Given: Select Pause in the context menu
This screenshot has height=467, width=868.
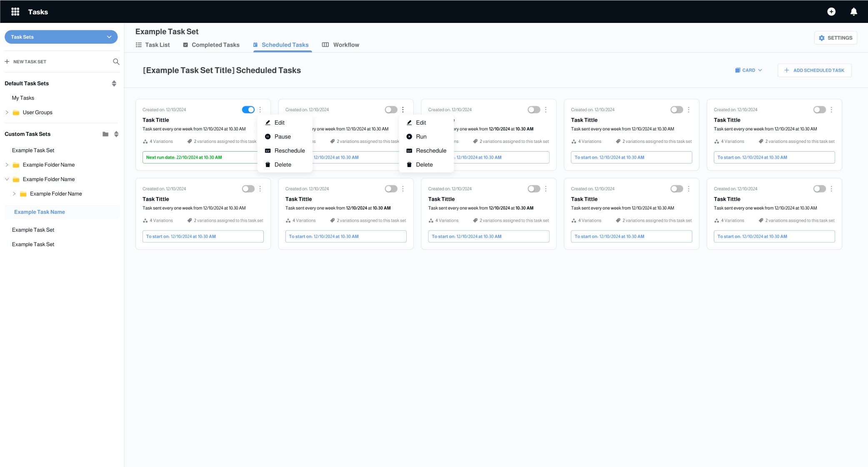Looking at the screenshot, I should (282, 137).
